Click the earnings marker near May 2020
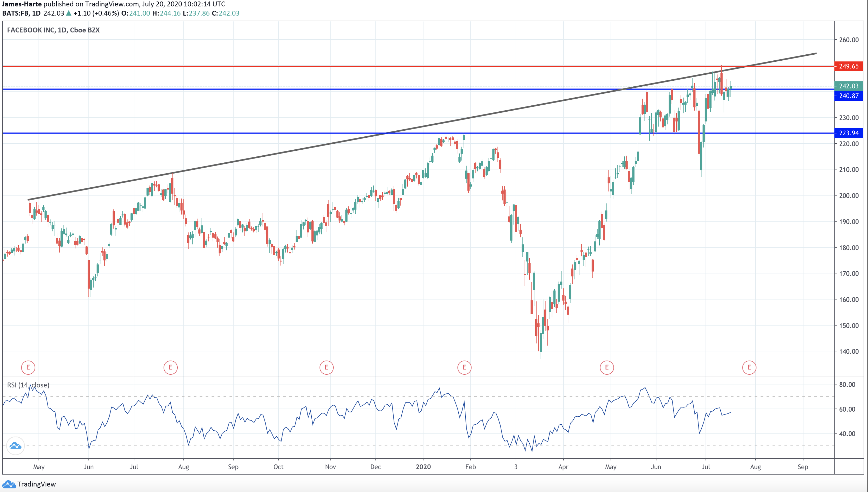The width and height of the screenshot is (868, 492). (607, 367)
